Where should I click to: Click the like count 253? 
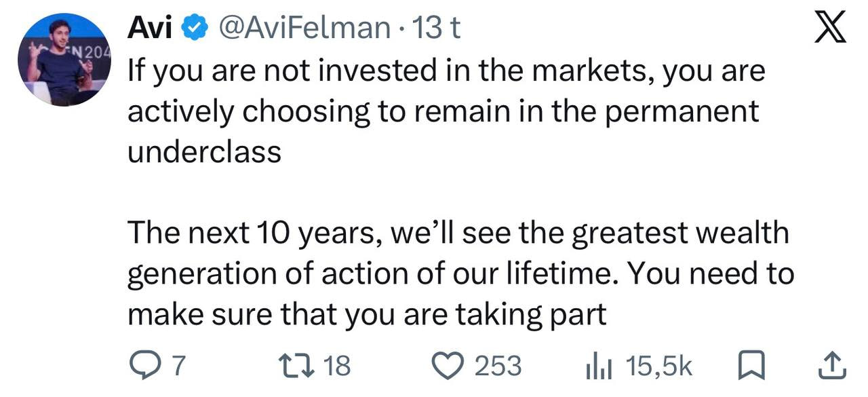[498, 366]
